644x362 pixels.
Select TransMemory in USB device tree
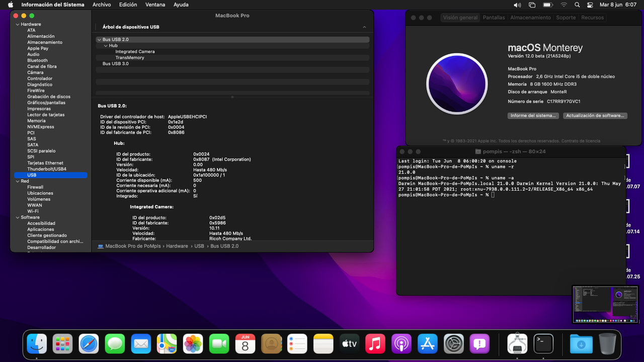click(x=130, y=57)
